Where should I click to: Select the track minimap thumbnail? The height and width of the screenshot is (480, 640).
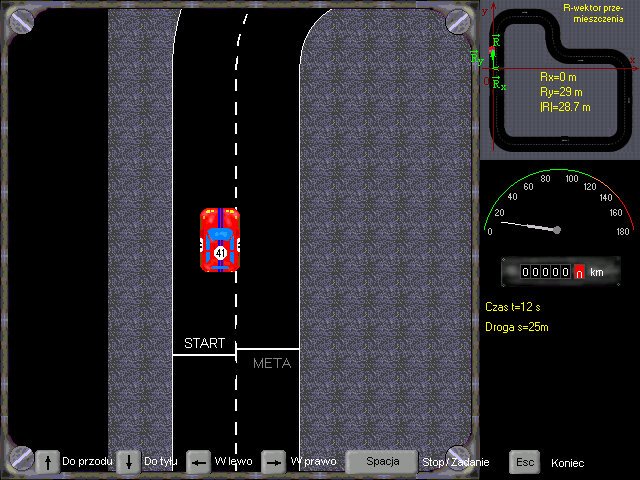pyautogui.click(x=560, y=80)
